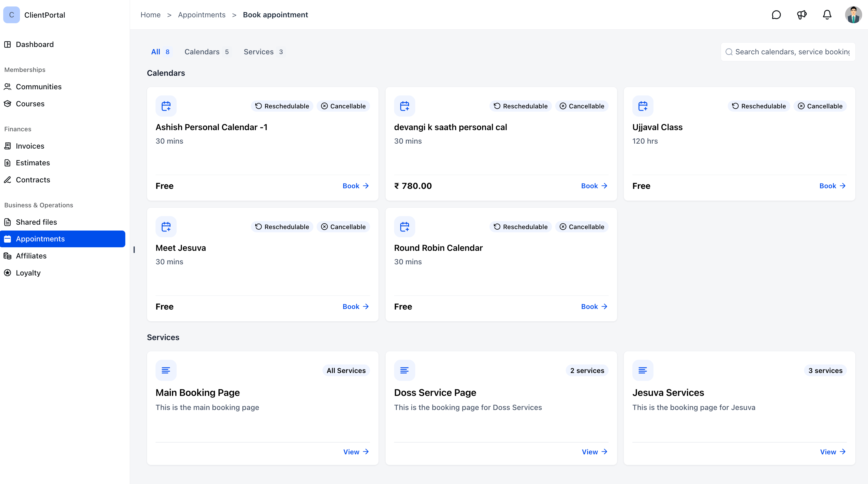Open the notifications bell
The height and width of the screenshot is (484, 868).
pos(827,15)
